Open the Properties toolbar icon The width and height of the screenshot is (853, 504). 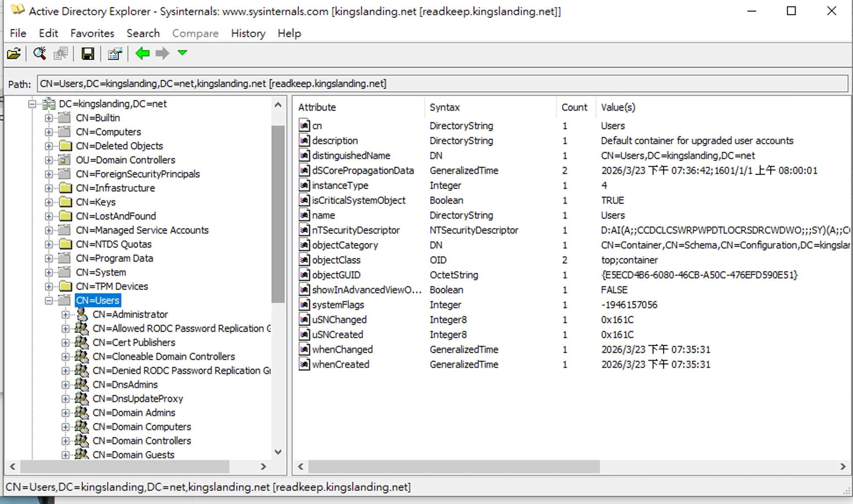115,54
